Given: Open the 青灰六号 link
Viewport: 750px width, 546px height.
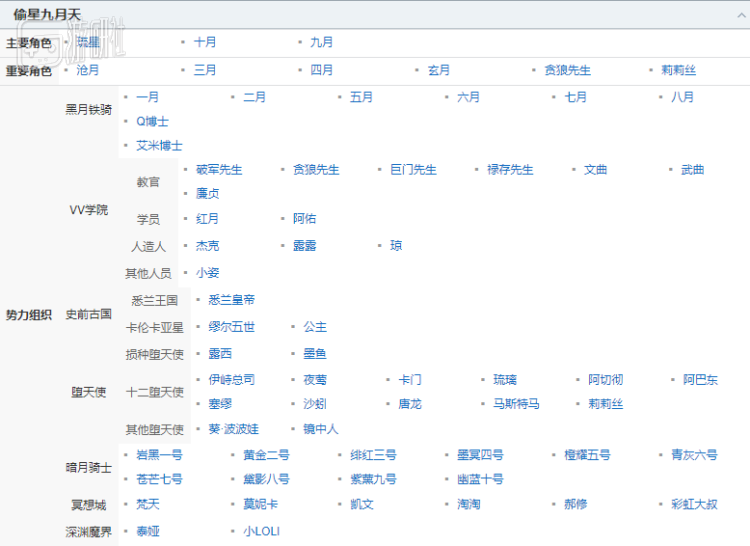Looking at the screenshot, I should (x=695, y=455).
